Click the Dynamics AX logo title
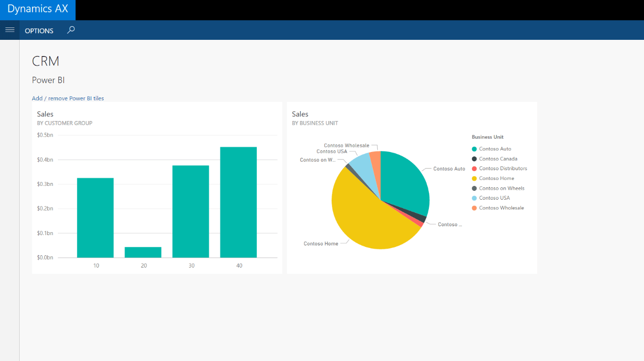This screenshot has height=361, width=644. click(x=38, y=9)
